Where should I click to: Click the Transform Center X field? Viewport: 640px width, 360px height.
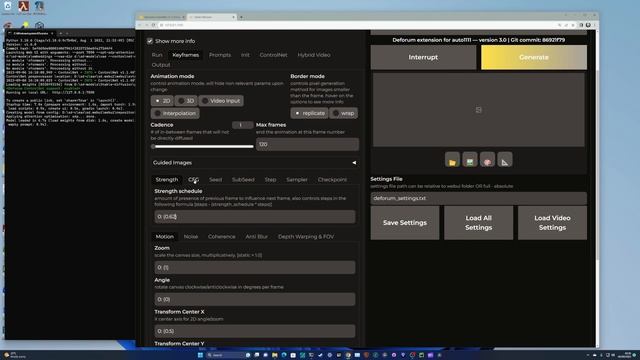click(255, 331)
